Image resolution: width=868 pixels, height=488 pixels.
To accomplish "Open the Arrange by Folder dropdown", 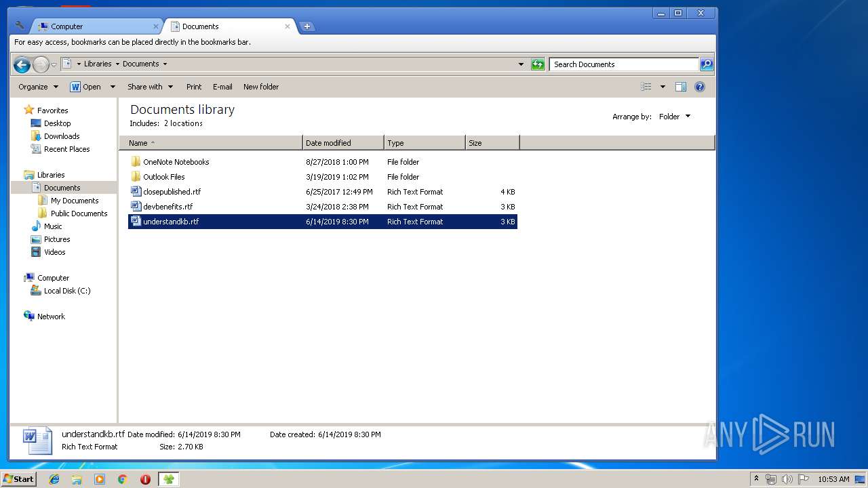I will point(675,117).
